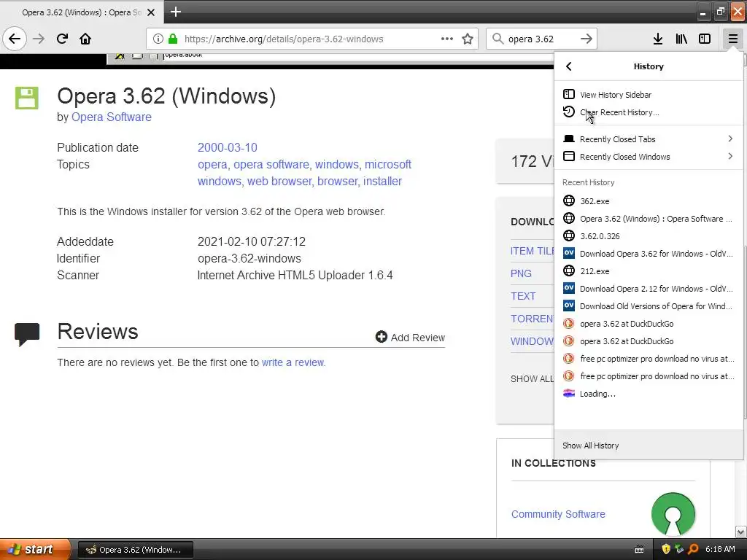Open the Loading... history entry
The height and width of the screenshot is (560, 747).
(649, 394)
